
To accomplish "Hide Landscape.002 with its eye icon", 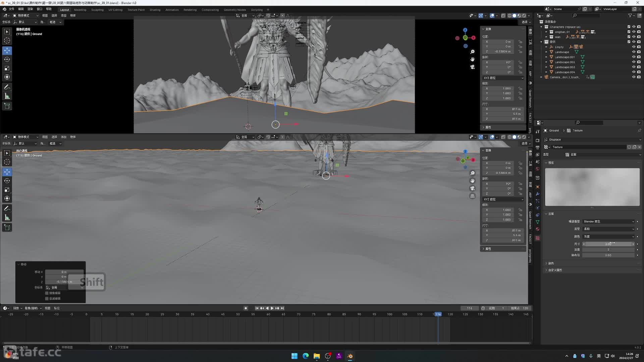I will click(634, 62).
